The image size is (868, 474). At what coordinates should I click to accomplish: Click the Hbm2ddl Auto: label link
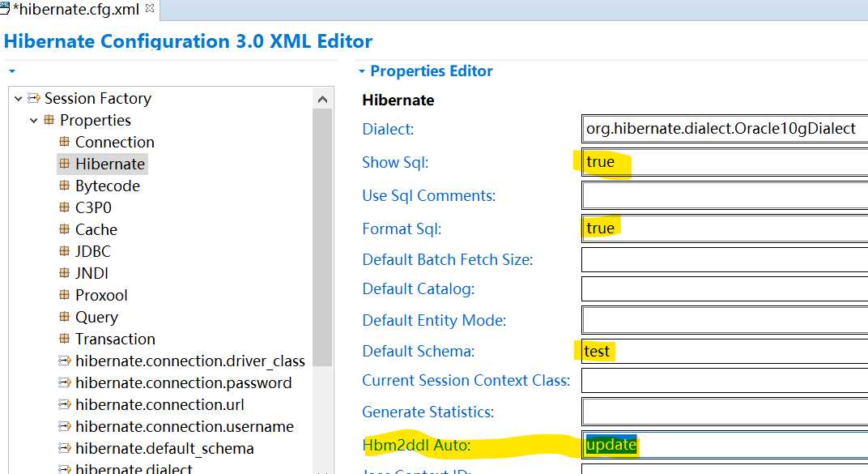point(416,445)
